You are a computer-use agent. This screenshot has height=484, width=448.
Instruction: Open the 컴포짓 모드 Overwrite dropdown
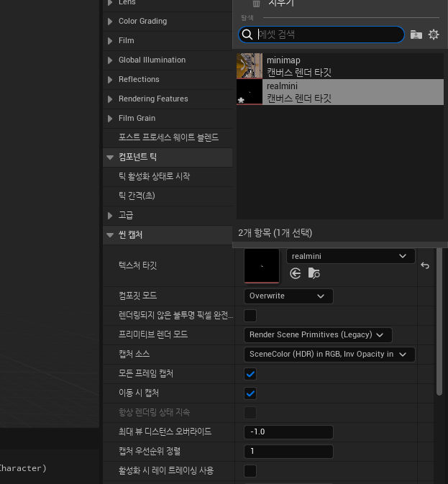click(x=288, y=296)
